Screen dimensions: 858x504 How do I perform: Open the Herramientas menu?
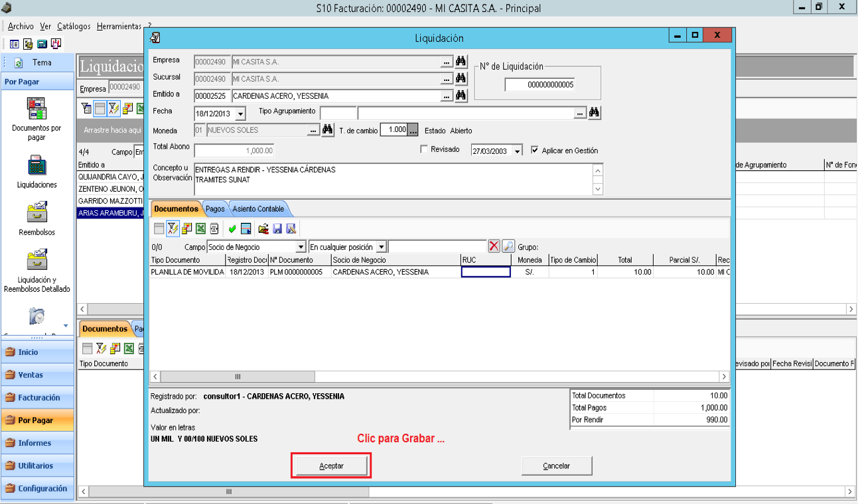(x=119, y=27)
